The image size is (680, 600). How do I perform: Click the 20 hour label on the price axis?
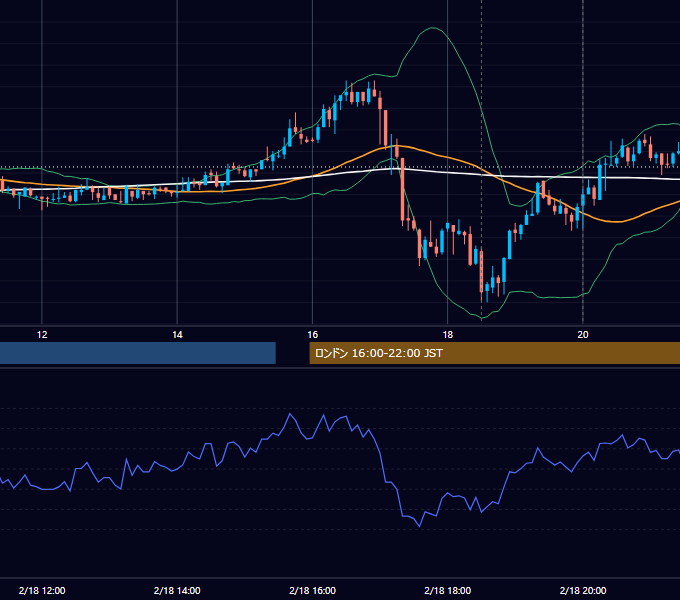click(x=583, y=335)
